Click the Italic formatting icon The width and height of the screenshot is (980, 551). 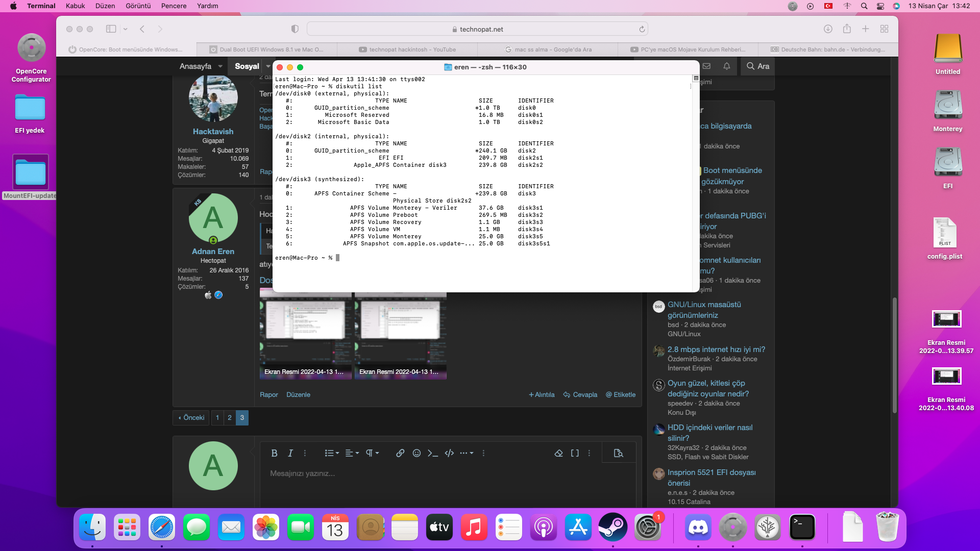pos(290,453)
